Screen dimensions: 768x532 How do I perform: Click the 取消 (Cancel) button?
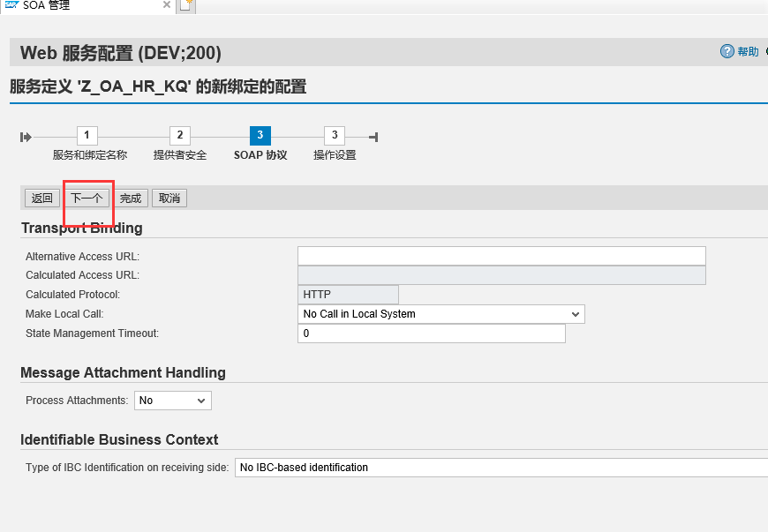pos(169,199)
